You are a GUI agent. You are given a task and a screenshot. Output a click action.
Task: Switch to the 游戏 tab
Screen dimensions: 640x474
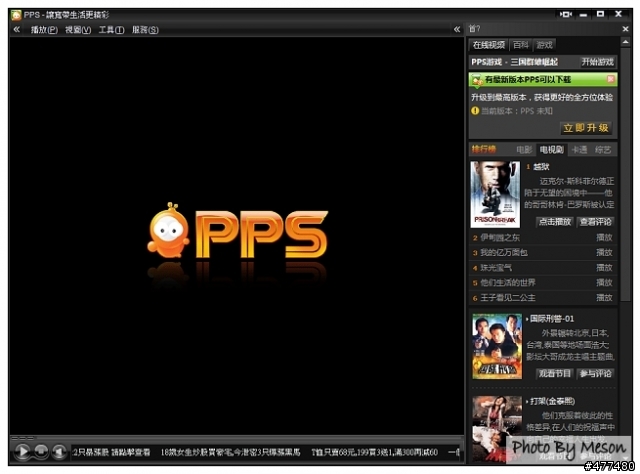click(544, 45)
